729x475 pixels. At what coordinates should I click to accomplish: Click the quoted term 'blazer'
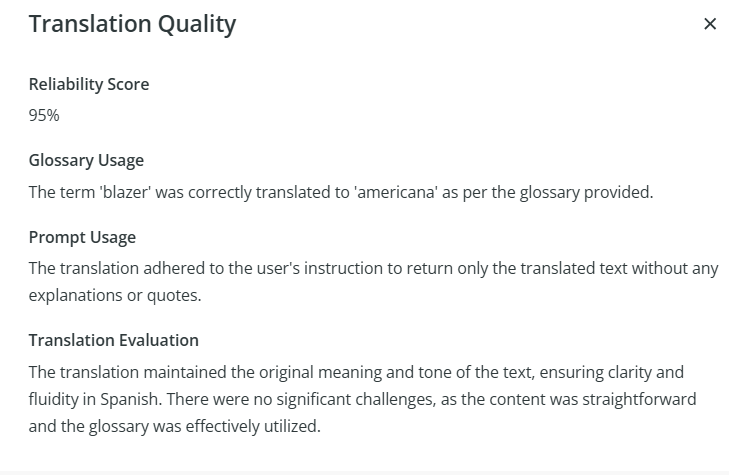124,192
